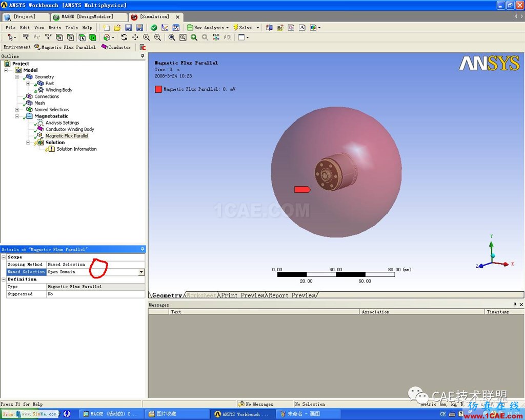Screen dimensions: 525x420
Task: Collapse the Model tree node
Action: point(6,70)
